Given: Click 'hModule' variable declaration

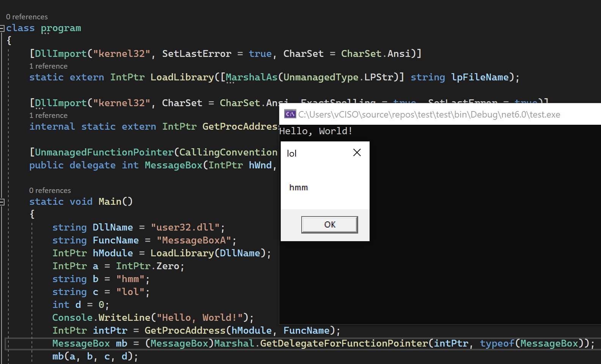Looking at the screenshot, I should pyautogui.click(x=113, y=253).
